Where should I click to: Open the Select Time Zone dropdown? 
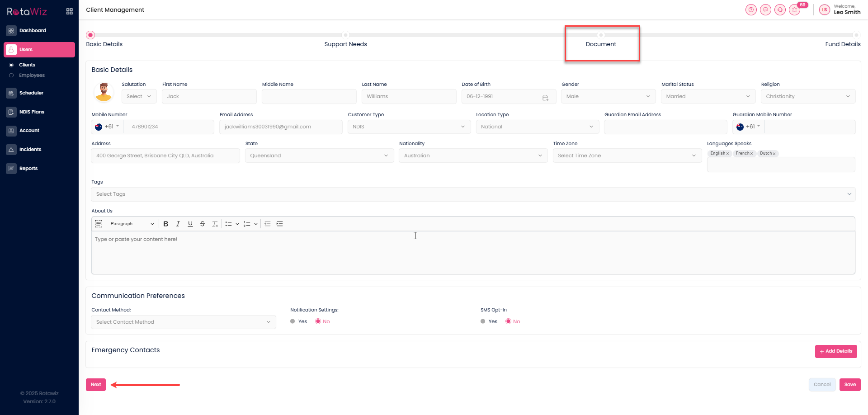(627, 156)
